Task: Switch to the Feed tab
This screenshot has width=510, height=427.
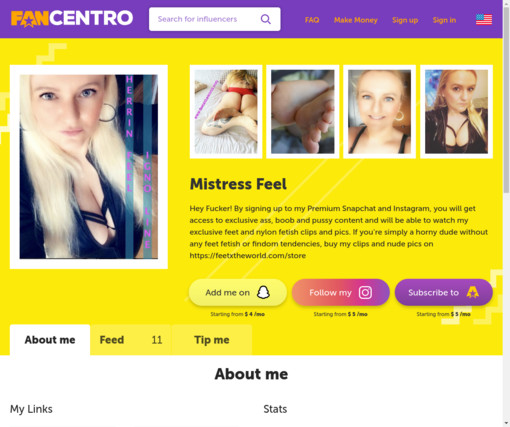Action: tap(130, 340)
